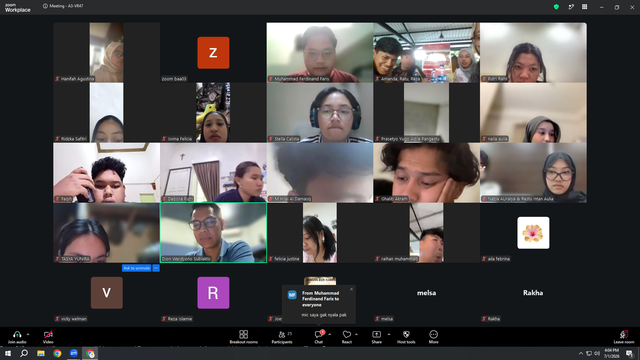Click the muted mic icon on Stella Calista's label
Screen dimensions: 640x360
click(x=271, y=139)
